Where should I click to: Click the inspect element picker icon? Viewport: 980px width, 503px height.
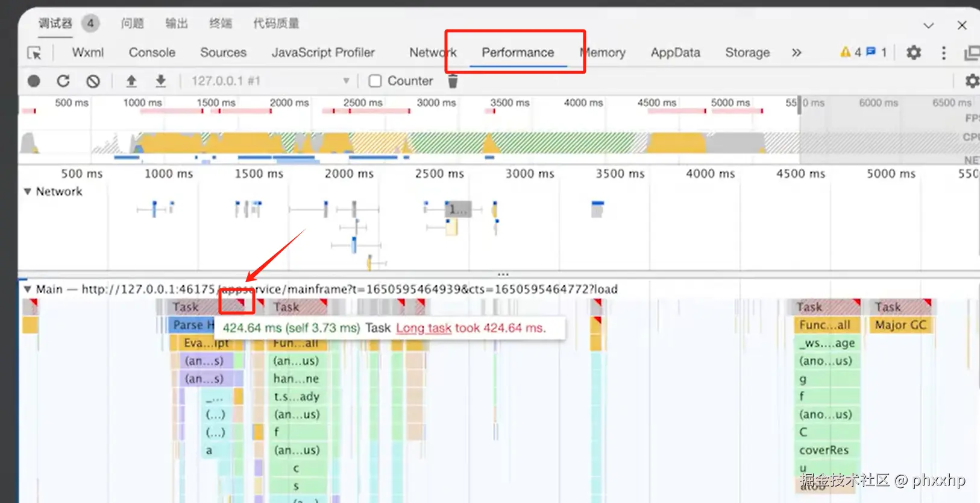click(x=34, y=53)
